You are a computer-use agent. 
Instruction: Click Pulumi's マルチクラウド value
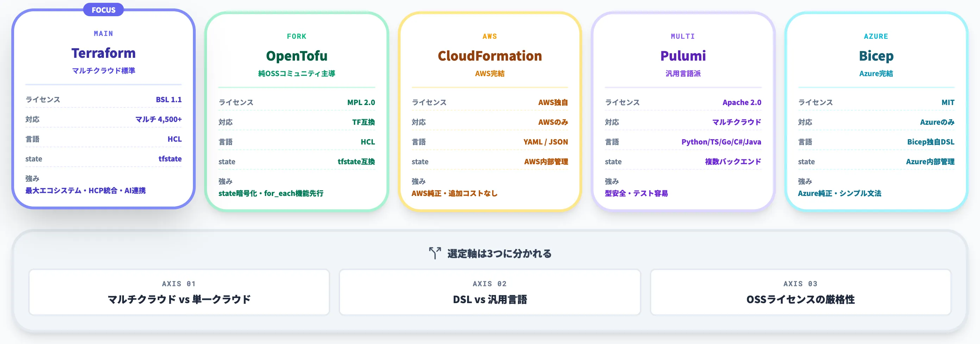pos(736,122)
